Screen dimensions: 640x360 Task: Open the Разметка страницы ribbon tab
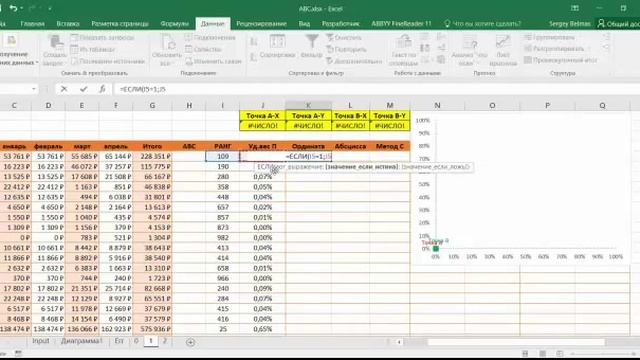[120, 24]
